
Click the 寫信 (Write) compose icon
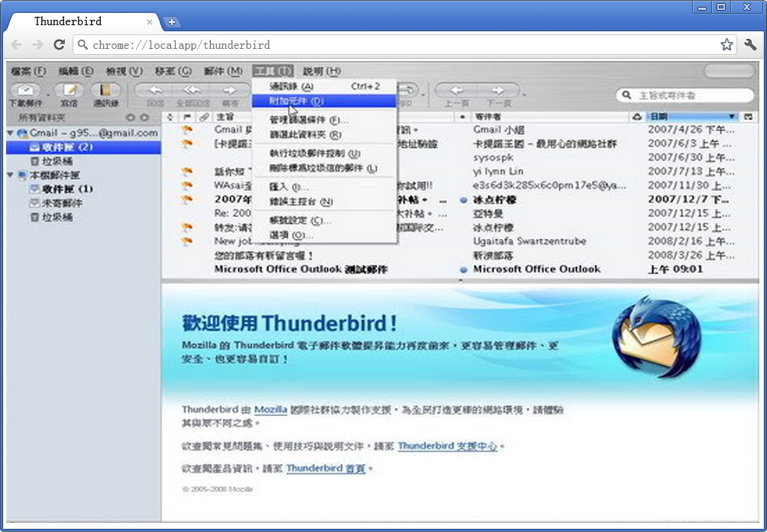(x=69, y=90)
